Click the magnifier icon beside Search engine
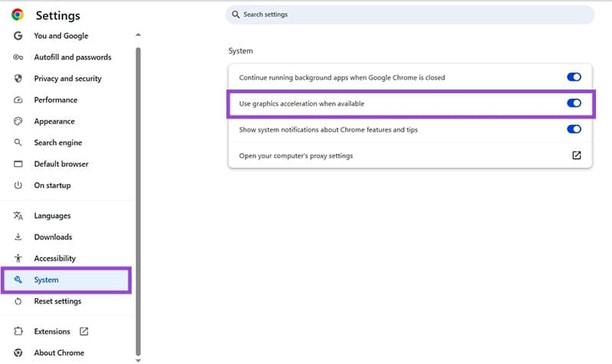This screenshot has width=612, height=364. point(18,142)
